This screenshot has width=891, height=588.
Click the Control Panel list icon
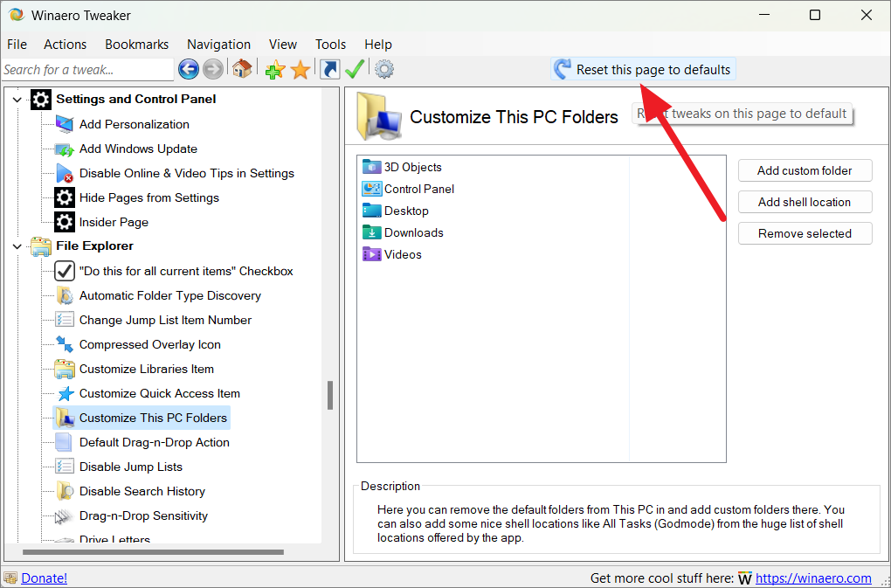(x=371, y=189)
